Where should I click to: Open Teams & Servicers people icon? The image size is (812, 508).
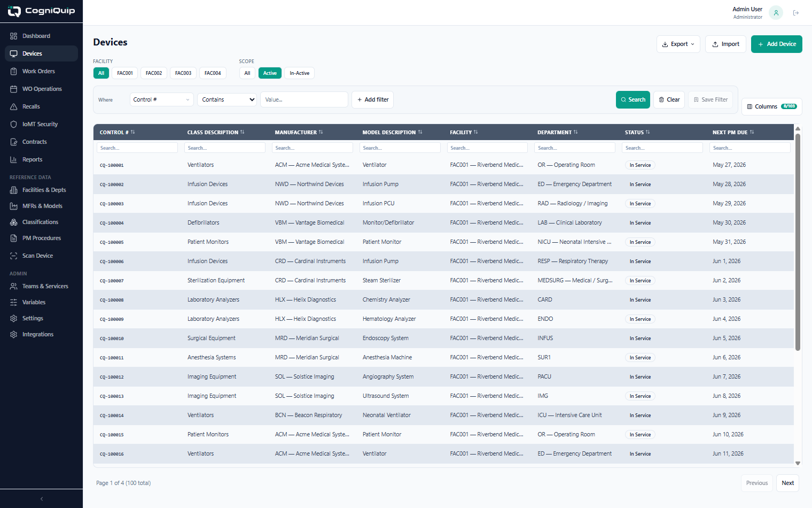click(14, 286)
